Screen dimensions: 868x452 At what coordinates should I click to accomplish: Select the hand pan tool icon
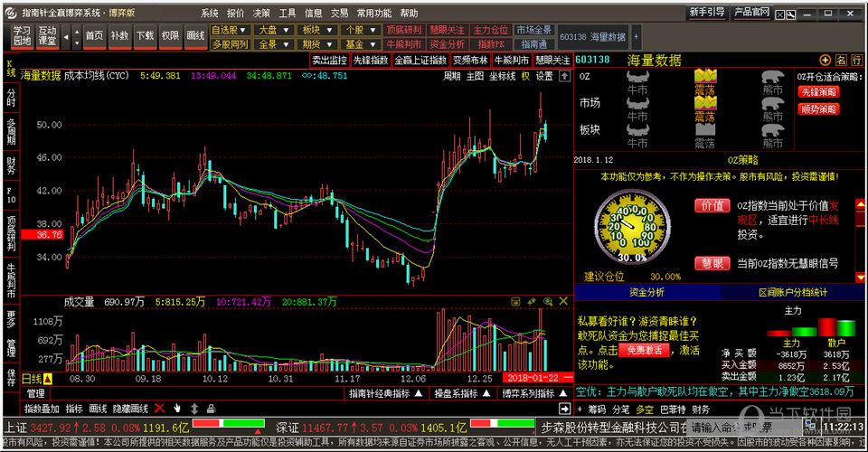(x=177, y=409)
